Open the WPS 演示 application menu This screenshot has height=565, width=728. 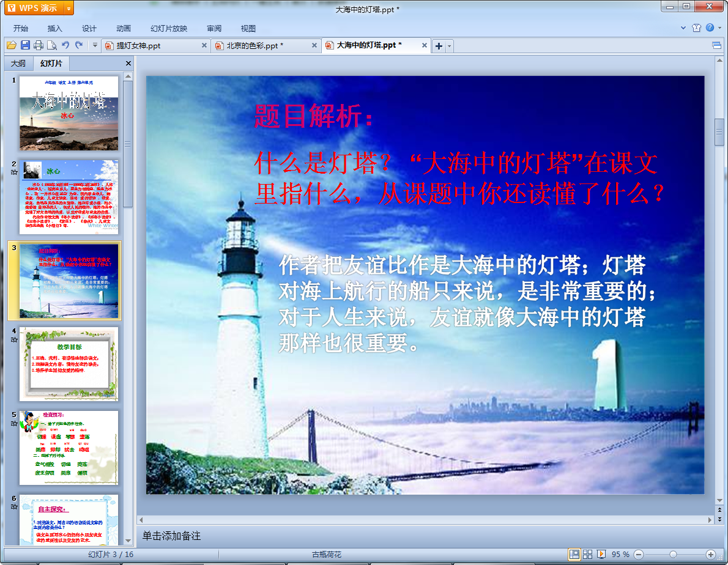34,8
